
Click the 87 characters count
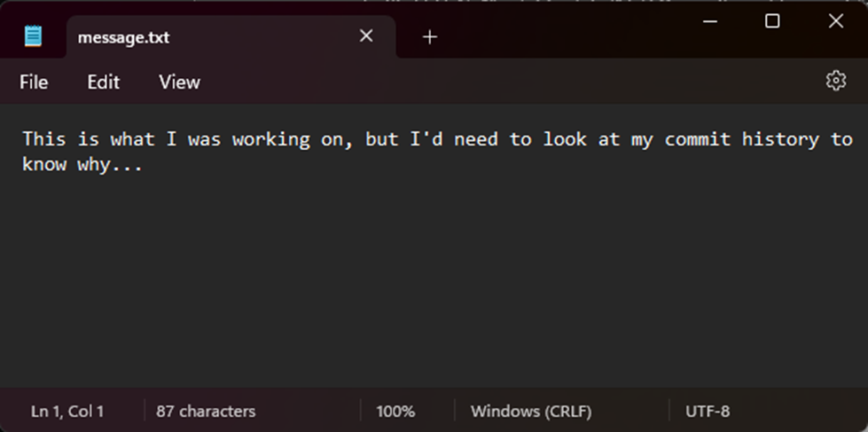(x=206, y=411)
